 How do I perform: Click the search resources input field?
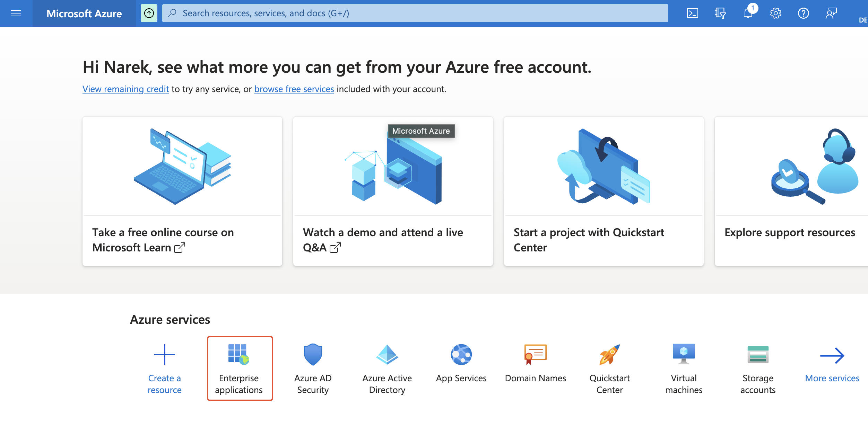click(416, 13)
